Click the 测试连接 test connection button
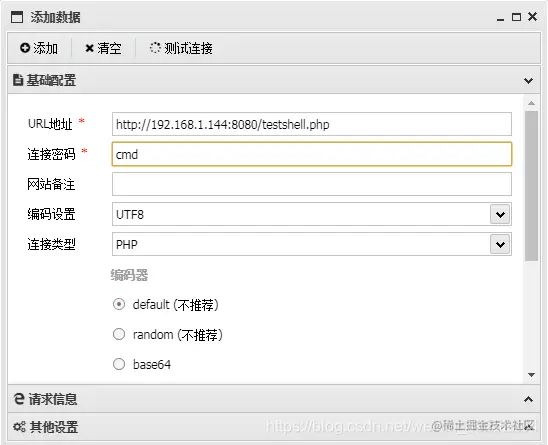Image resolution: width=548 pixels, height=445 pixels. pos(181,48)
